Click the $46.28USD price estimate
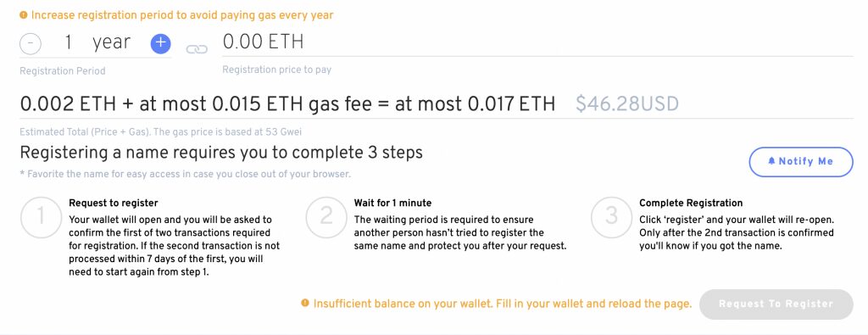The image size is (868, 335). pyautogui.click(x=627, y=103)
